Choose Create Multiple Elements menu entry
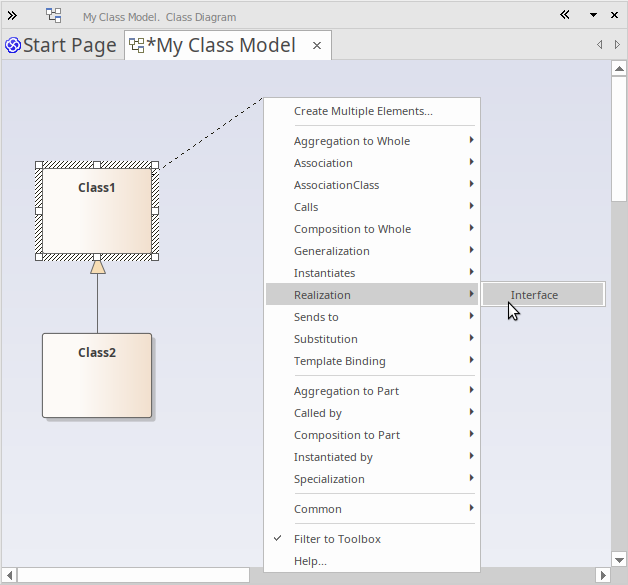 [363, 111]
